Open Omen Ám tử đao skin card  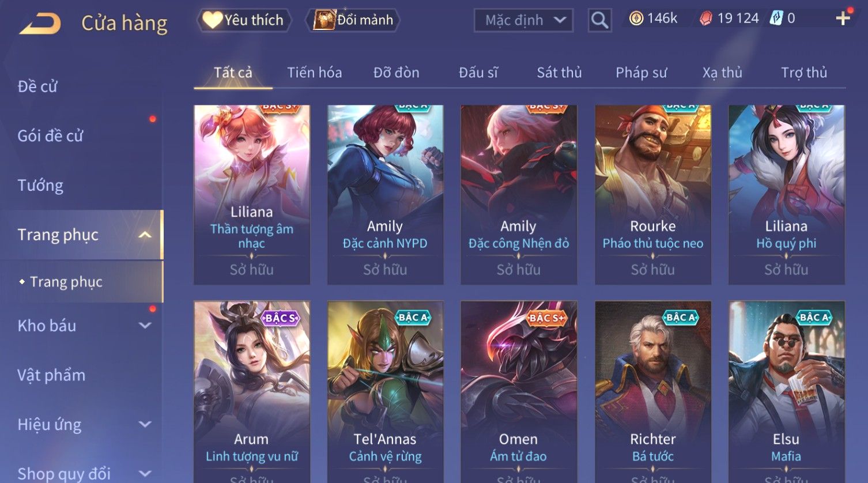pos(519,392)
